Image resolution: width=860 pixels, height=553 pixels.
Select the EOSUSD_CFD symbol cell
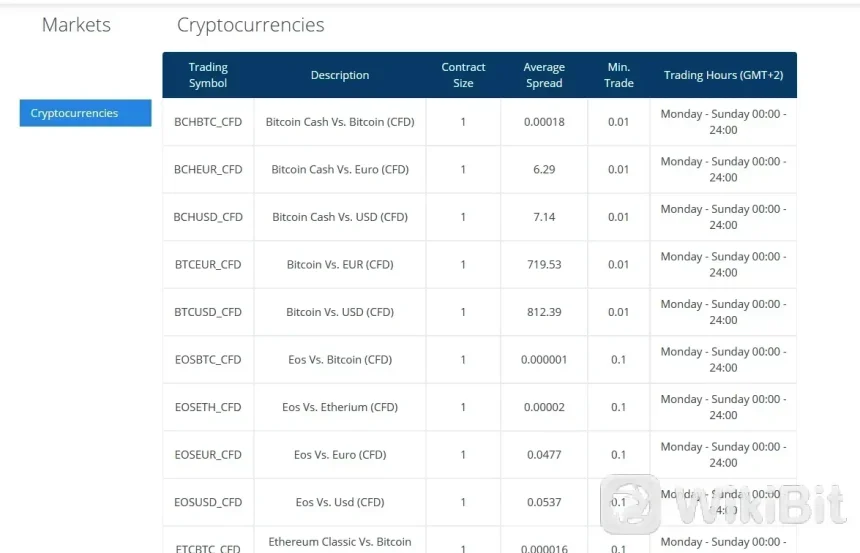pyautogui.click(x=208, y=502)
